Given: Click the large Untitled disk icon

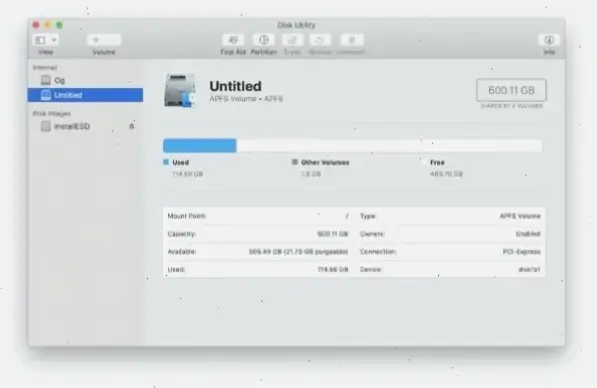Looking at the screenshot, I should [180, 91].
